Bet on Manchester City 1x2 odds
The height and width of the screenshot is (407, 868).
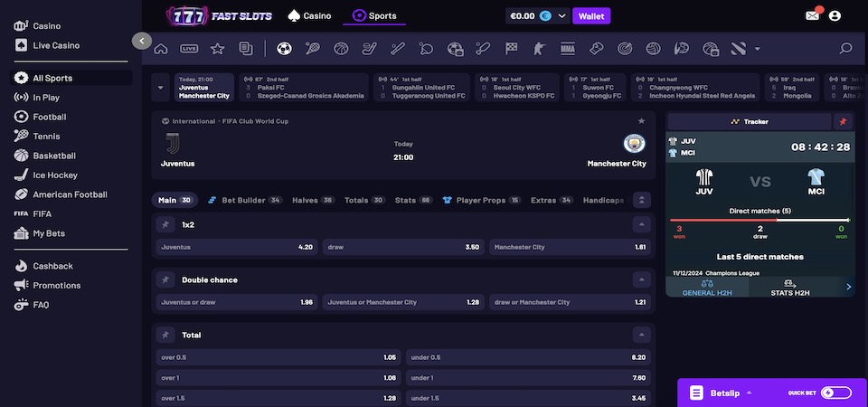click(x=570, y=247)
